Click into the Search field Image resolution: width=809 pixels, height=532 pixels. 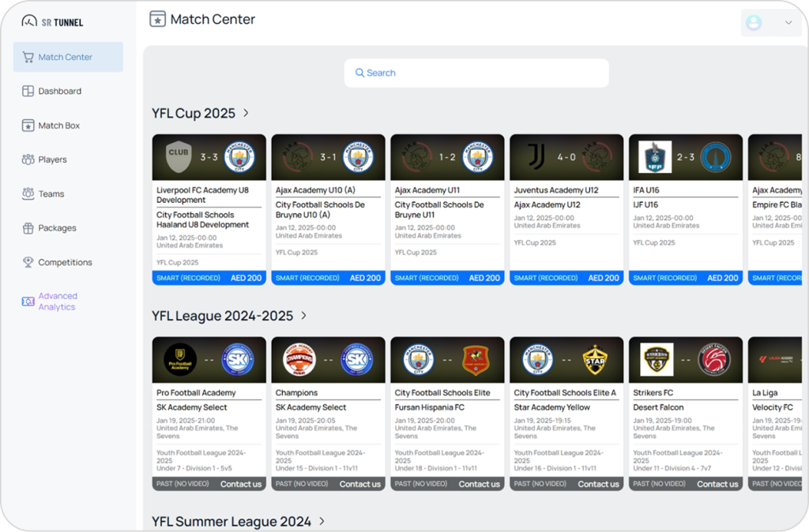coord(476,73)
